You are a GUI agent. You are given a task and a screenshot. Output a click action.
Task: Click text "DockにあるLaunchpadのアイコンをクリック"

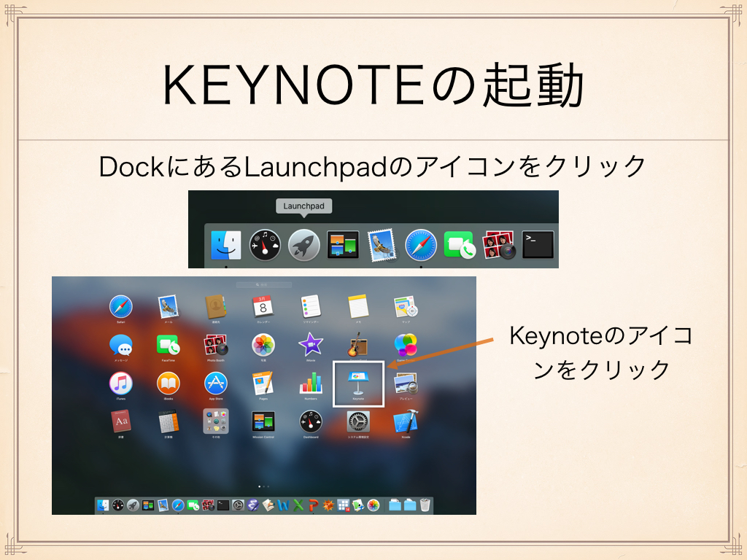click(x=372, y=166)
